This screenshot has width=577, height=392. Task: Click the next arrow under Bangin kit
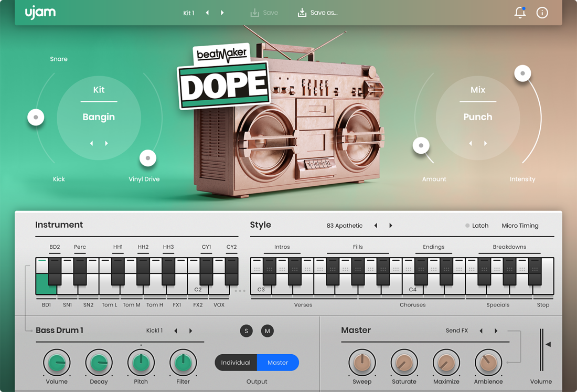tap(107, 143)
